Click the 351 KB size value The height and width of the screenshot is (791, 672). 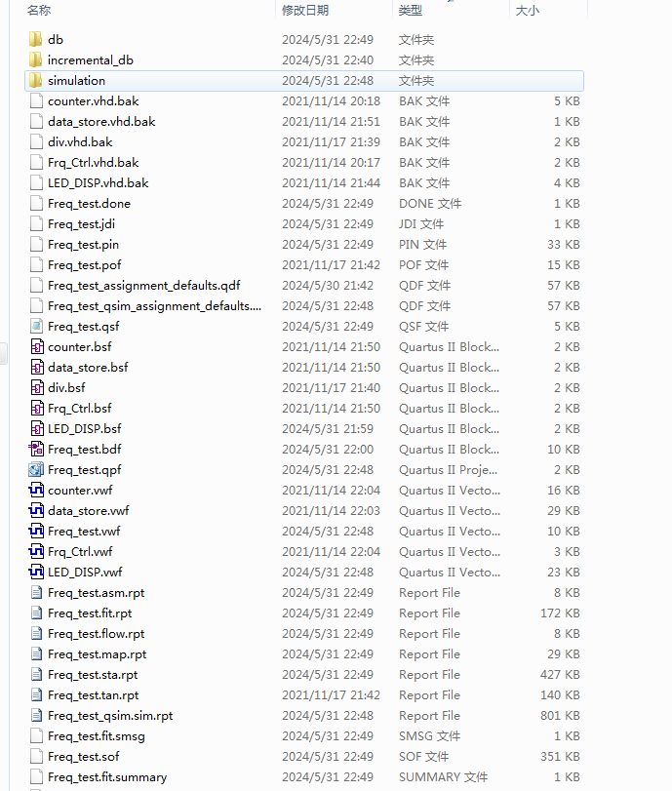tap(560, 757)
